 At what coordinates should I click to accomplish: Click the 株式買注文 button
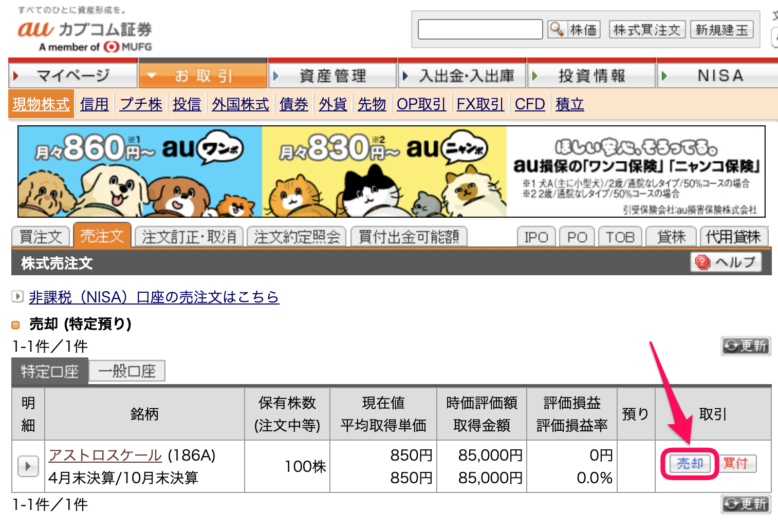pos(647,30)
